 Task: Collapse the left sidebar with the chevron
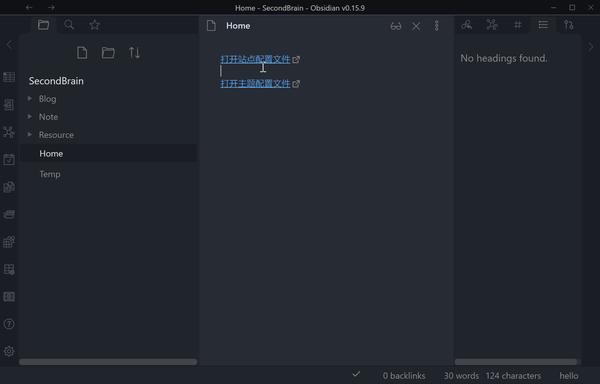(10, 44)
